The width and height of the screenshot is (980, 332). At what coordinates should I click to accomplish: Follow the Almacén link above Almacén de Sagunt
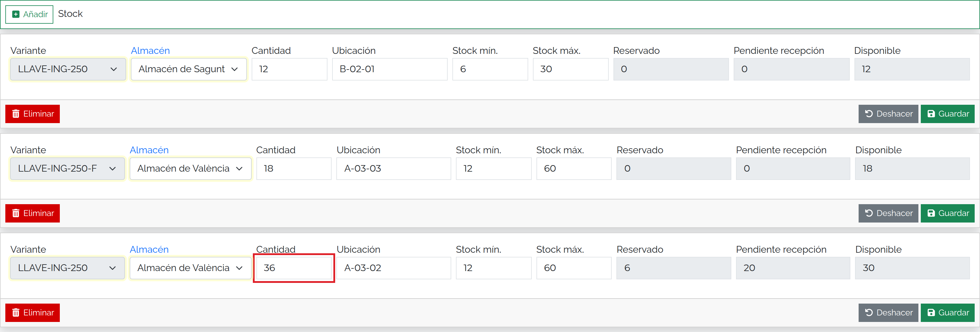150,51
